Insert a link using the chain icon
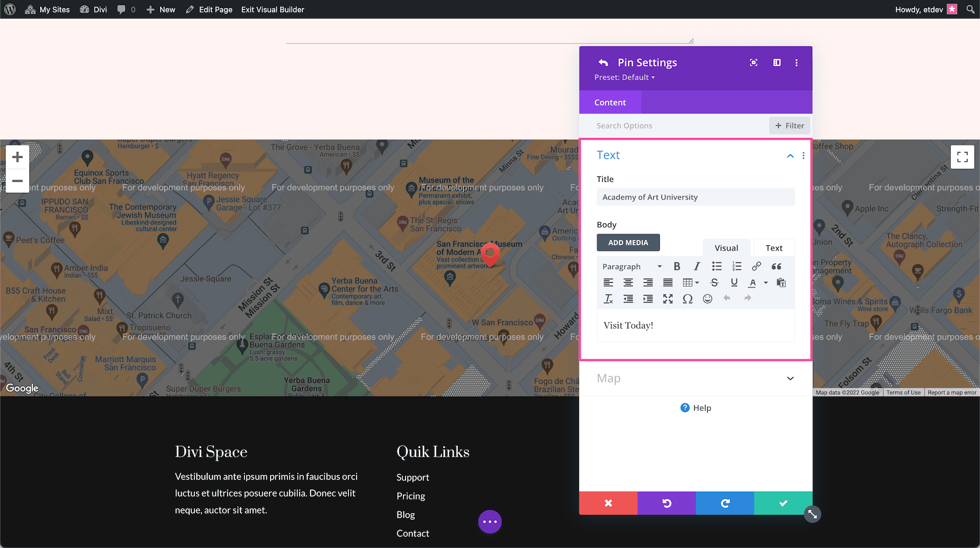 click(x=756, y=266)
